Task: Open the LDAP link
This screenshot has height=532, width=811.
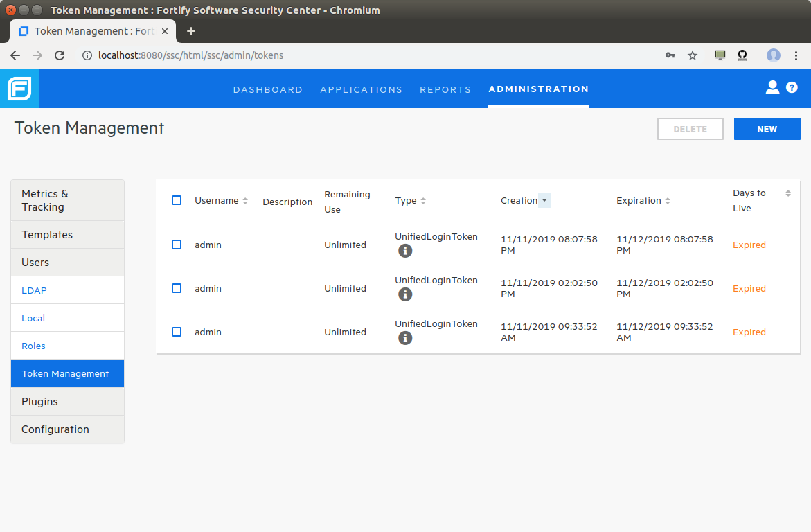Action: click(x=34, y=290)
